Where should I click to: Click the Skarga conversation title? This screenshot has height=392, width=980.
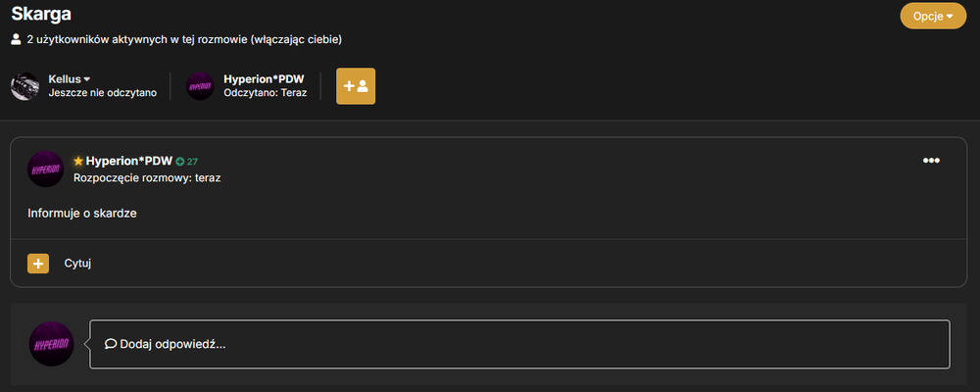click(41, 13)
